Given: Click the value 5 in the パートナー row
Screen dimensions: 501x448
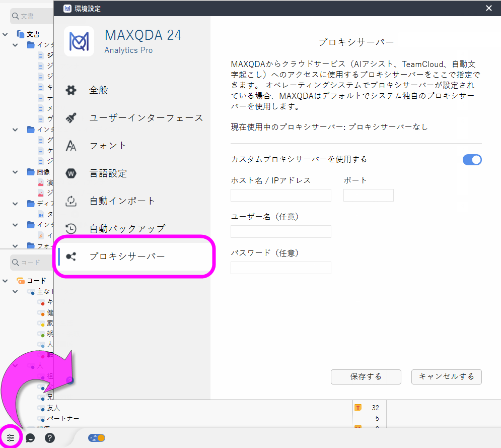Looking at the screenshot, I should pyautogui.click(x=377, y=419).
